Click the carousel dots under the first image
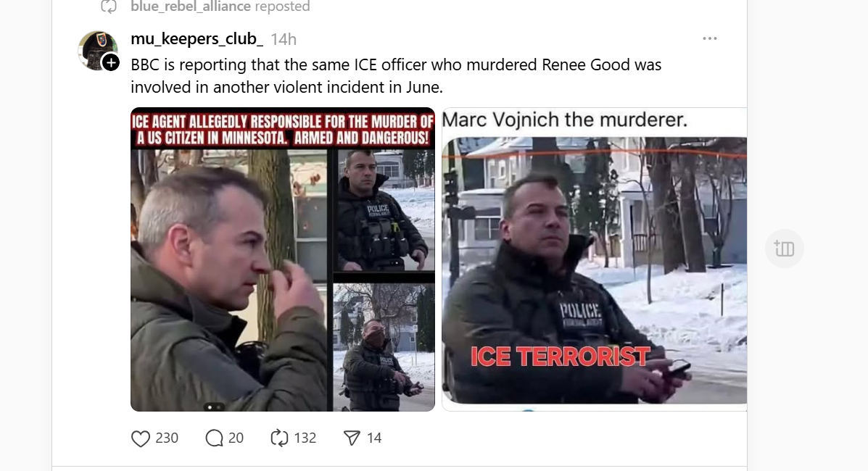The image size is (868, 471). (214, 407)
